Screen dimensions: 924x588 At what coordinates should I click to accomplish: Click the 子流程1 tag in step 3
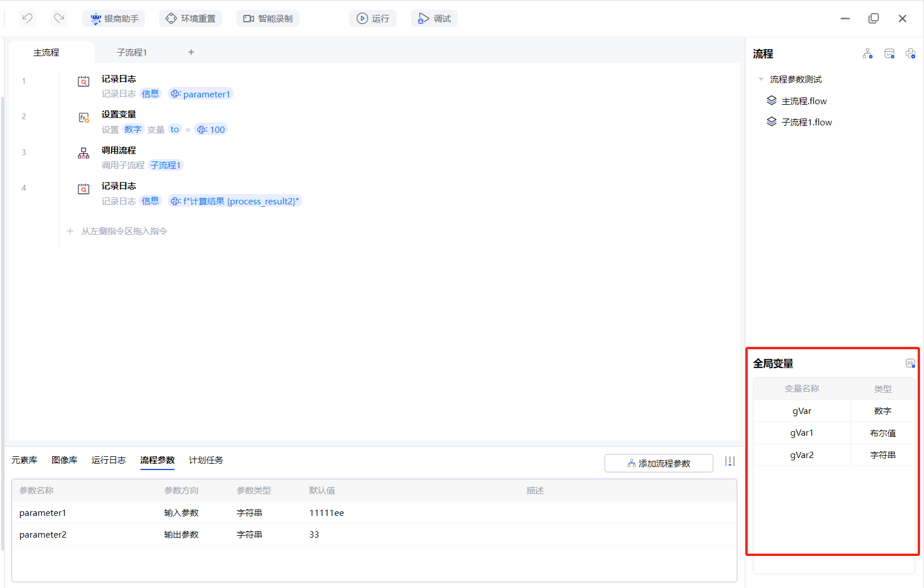tap(165, 165)
